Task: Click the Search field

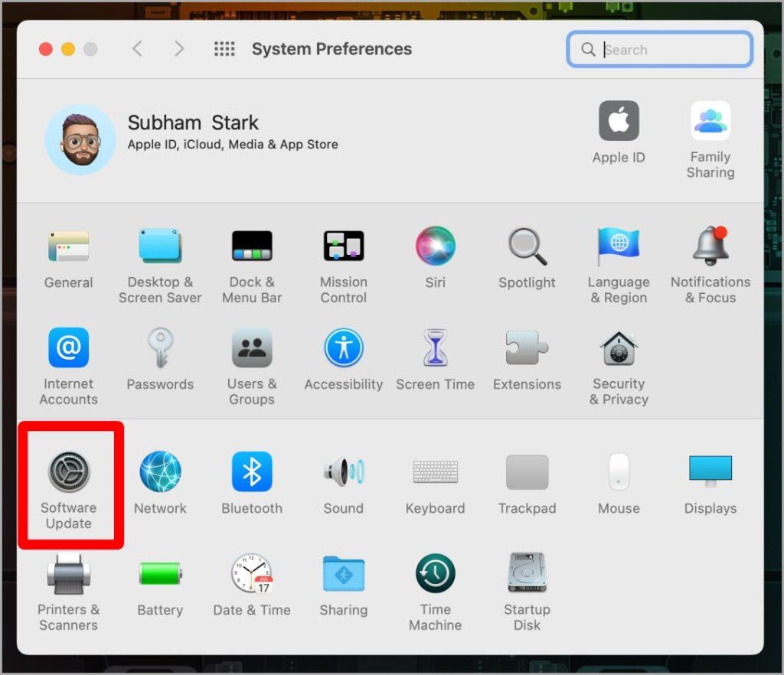Action: click(659, 50)
